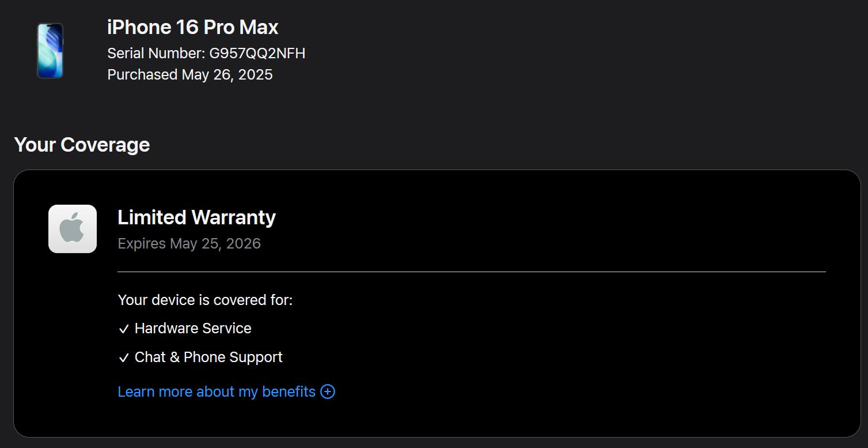
Task: Click the Your device is covered for label
Action: coord(205,300)
